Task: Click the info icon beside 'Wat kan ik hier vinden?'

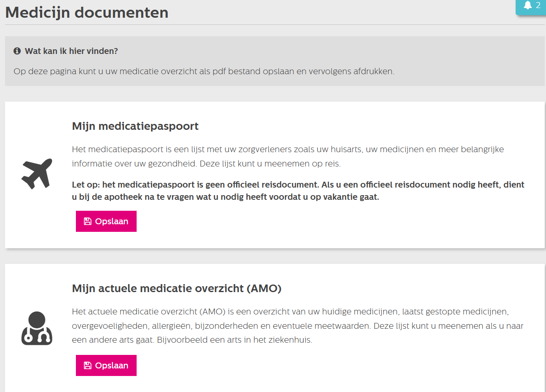Action: pyautogui.click(x=17, y=51)
